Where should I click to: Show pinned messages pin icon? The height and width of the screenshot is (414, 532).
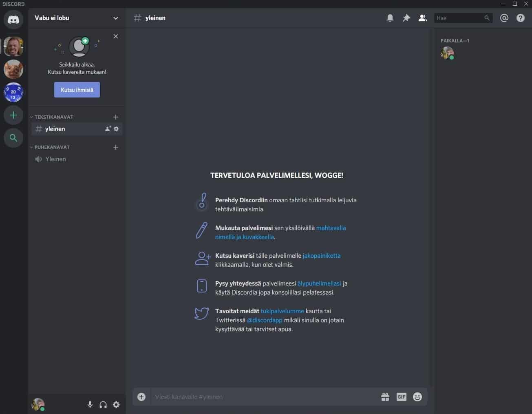point(406,18)
